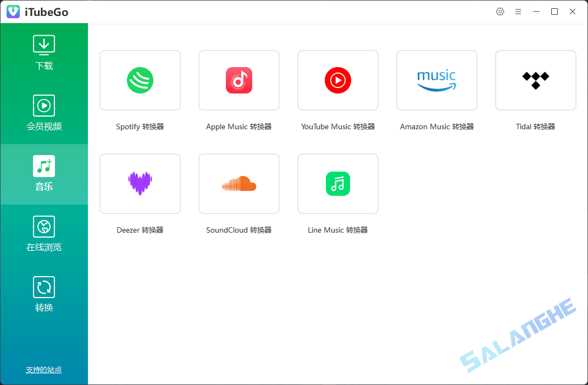The image size is (588, 385).
Task: Click the Deezer 转换器 heart icon
Action: (140, 184)
